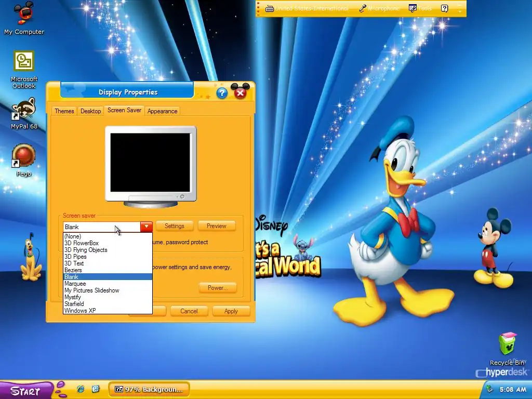This screenshot has width=532, height=399.
Task: Click the Apply button
Action: click(231, 311)
